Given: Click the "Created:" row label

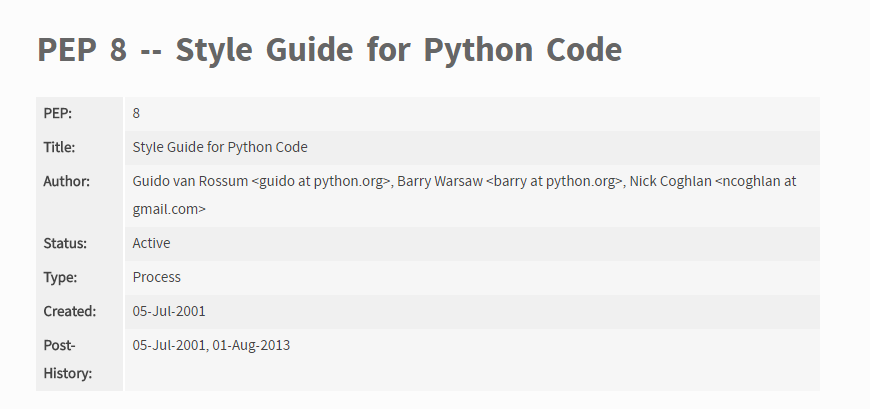Looking at the screenshot, I should [x=70, y=311].
